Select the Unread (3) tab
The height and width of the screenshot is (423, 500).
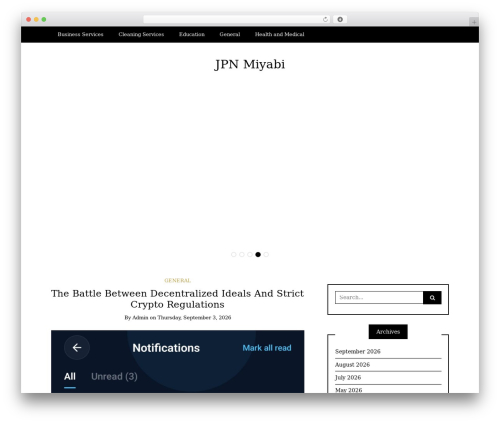(114, 376)
